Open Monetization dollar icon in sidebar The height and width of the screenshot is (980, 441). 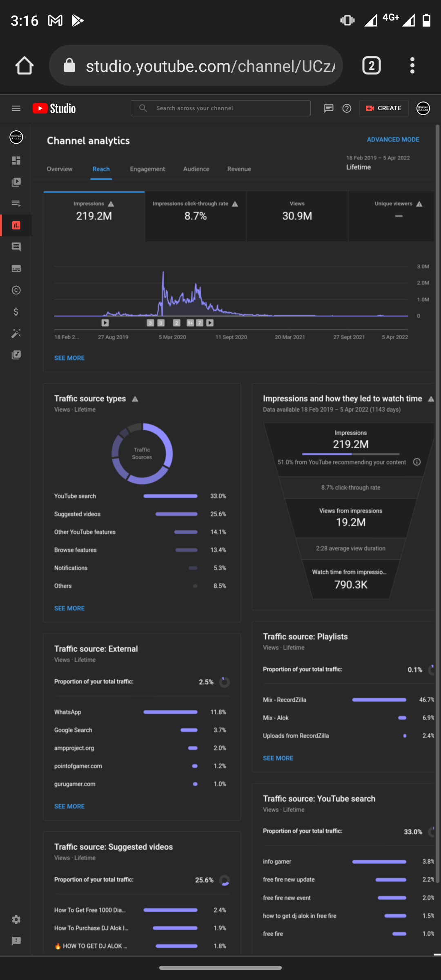16,312
